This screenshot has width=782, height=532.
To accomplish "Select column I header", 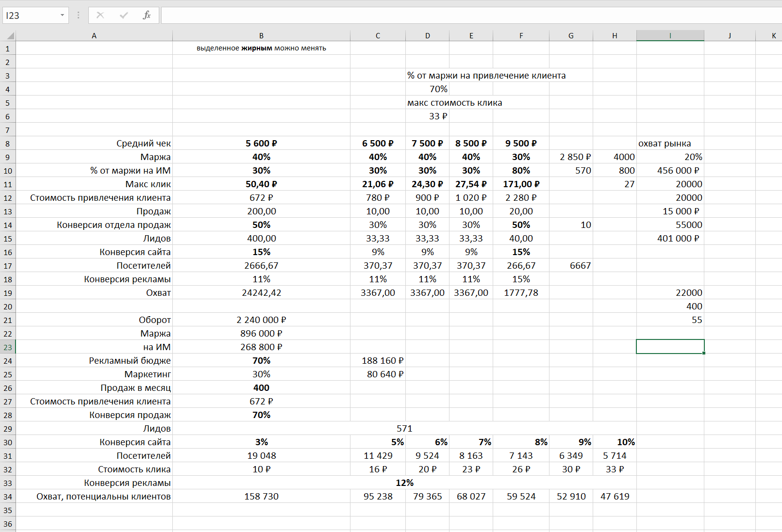I will tap(670, 35).
